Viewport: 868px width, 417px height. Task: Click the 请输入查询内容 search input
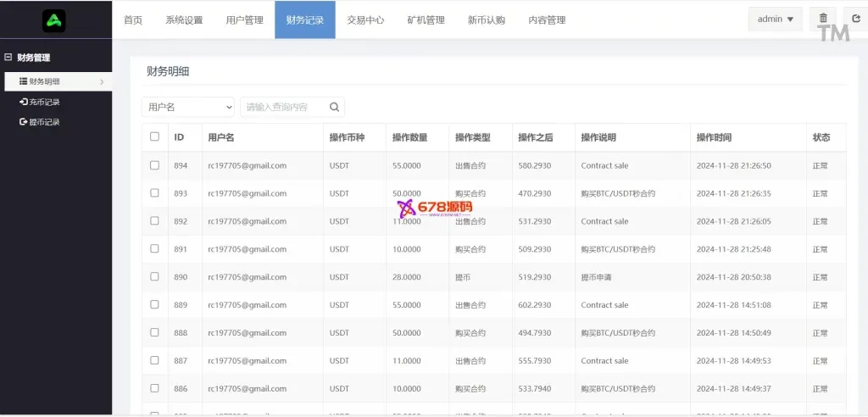pyautogui.click(x=284, y=107)
